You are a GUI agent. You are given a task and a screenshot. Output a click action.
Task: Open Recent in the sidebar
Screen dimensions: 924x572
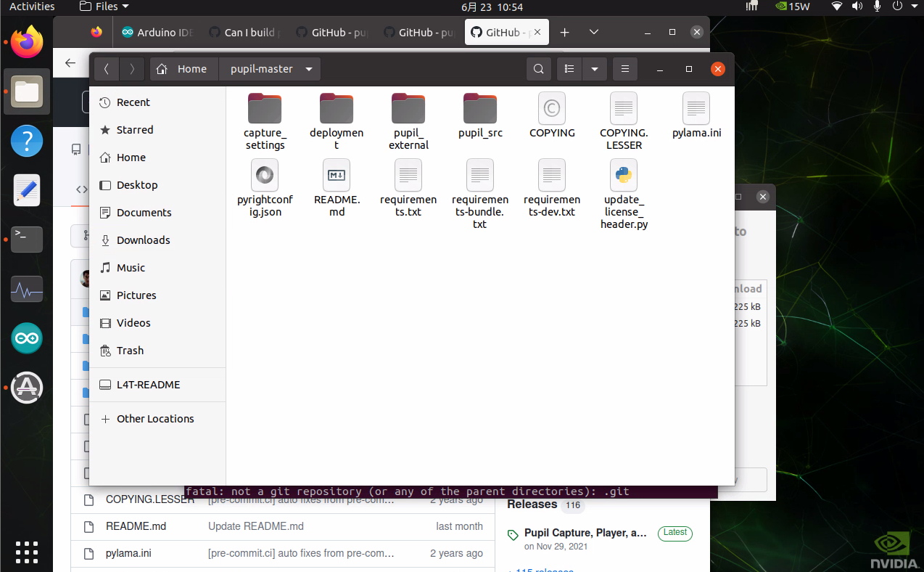tap(157, 102)
